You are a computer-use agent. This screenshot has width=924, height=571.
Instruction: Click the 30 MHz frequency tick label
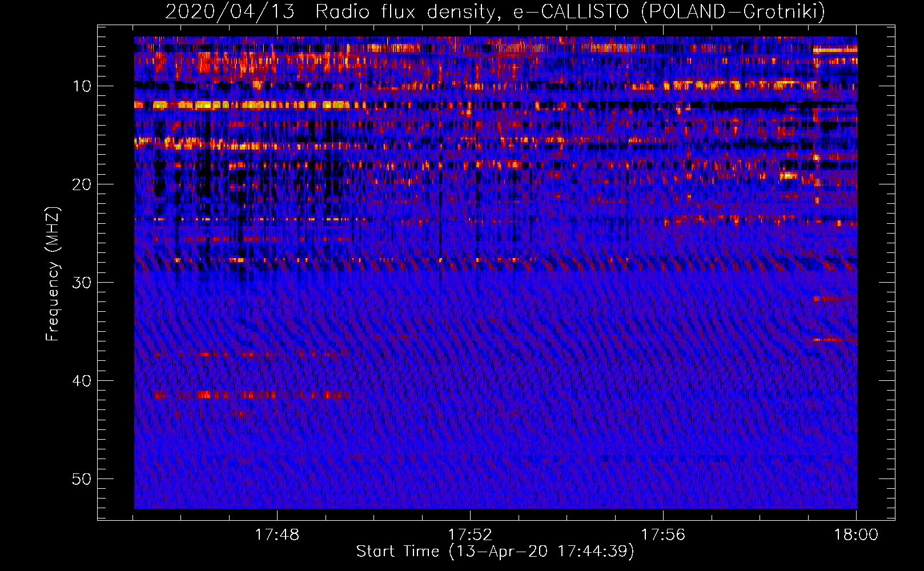coord(82,283)
